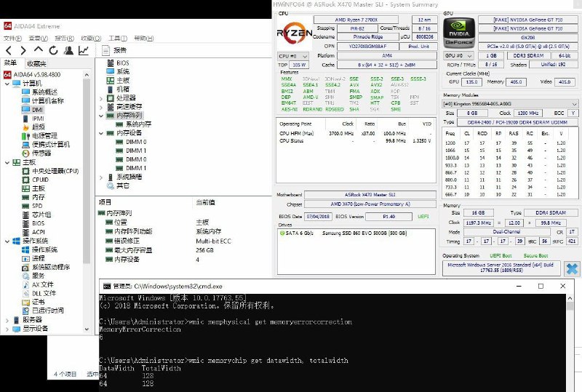Open the 帮助(H) menu
The height and width of the screenshot is (392, 582).
[x=144, y=39]
